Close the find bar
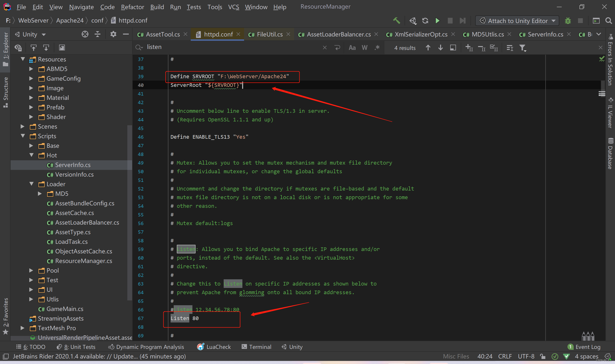The image size is (615, 364). (x=601, y=48)
